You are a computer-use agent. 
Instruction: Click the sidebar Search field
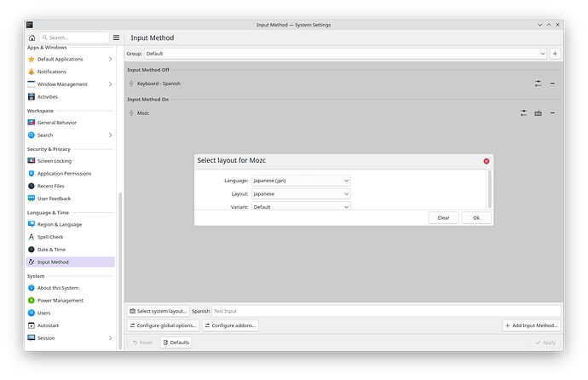click(x=74, y=37)
